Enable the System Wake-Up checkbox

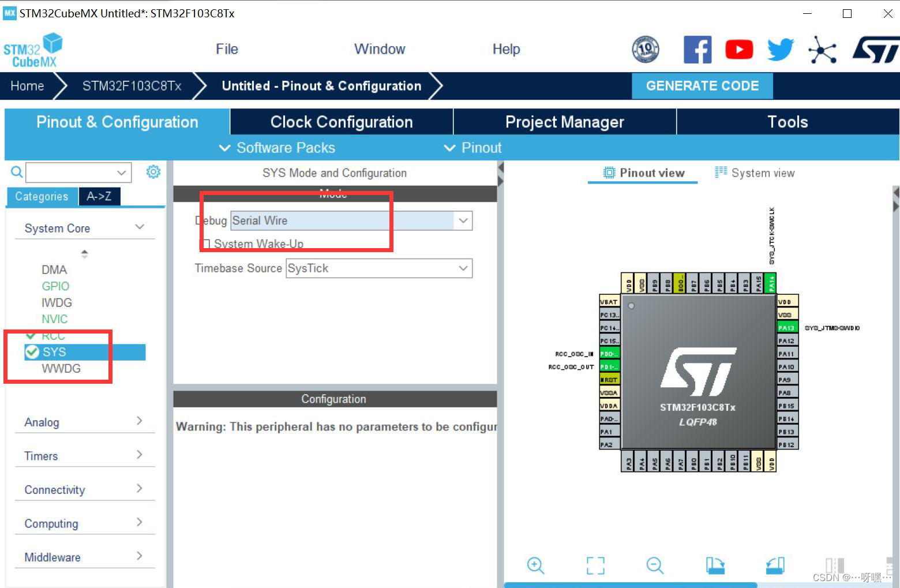(205, 244)
